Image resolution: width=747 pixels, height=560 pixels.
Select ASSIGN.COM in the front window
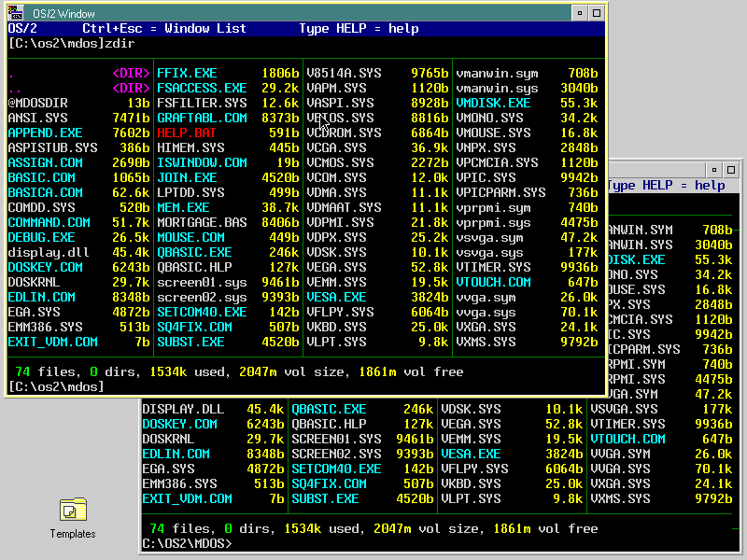tap(45, 162)
